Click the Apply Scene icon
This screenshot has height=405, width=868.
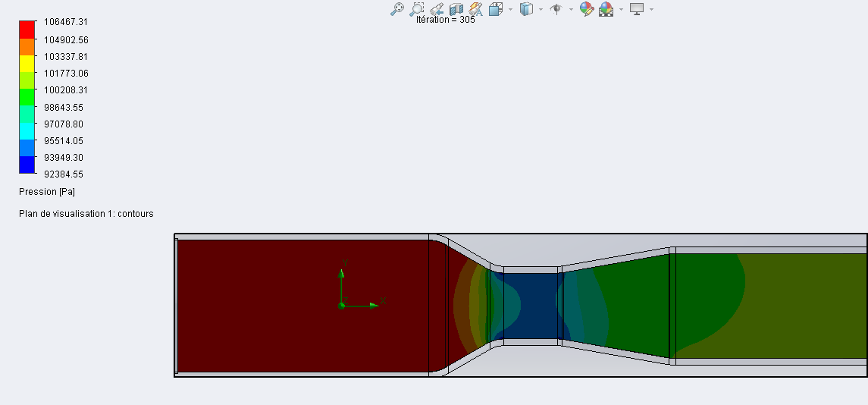(x=606, y=9)
